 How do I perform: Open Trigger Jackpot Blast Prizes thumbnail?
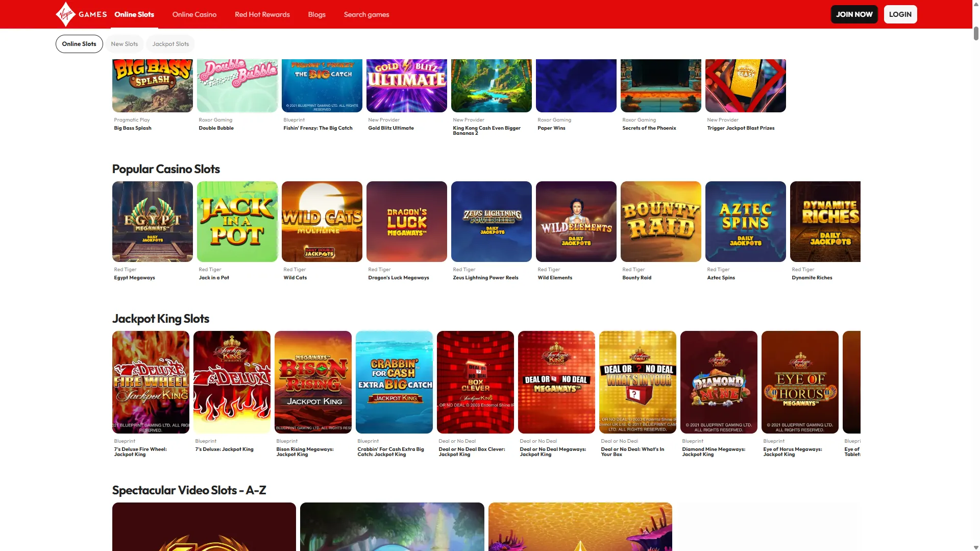coord(746,86)
